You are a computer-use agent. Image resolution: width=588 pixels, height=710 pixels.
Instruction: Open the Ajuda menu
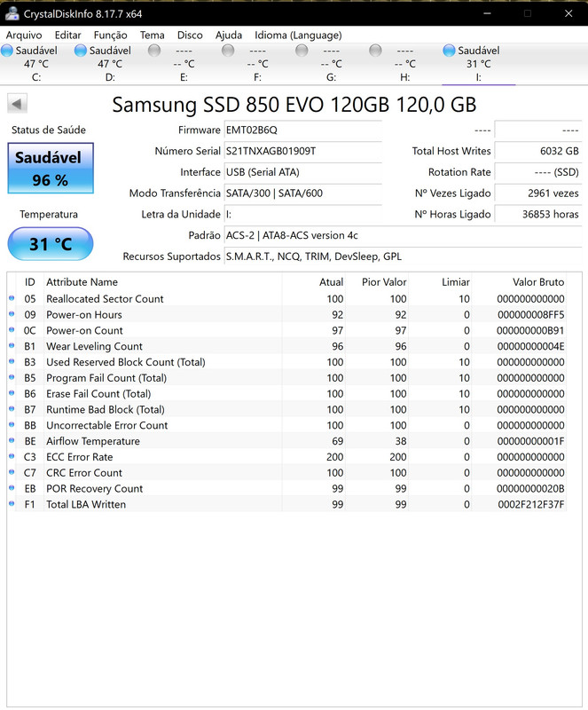point(229,35)
